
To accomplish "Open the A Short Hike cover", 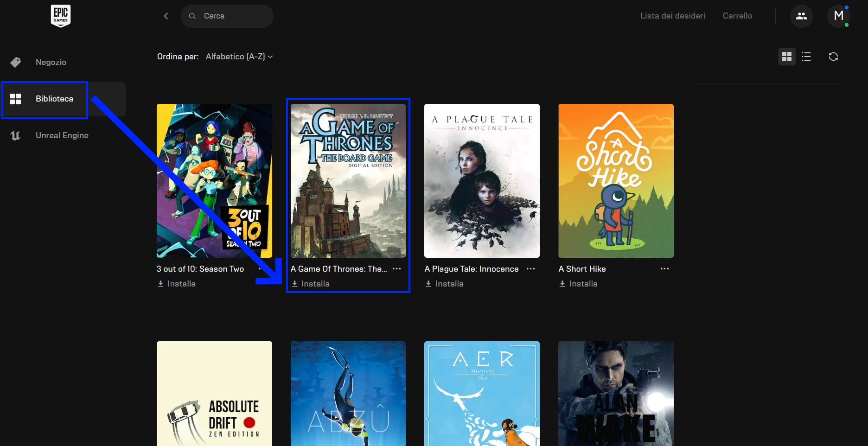I will click(616, 181).
